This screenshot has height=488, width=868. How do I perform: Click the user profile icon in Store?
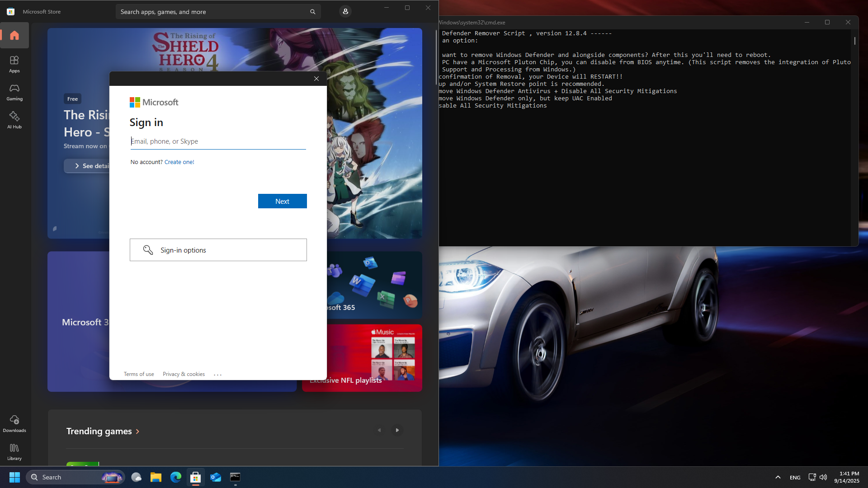pos(345,11)
